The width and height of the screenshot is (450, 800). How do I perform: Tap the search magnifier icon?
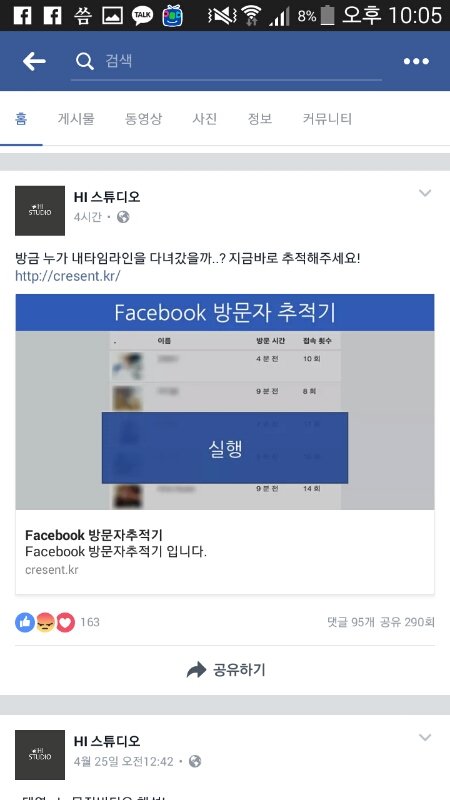point(85,61)
